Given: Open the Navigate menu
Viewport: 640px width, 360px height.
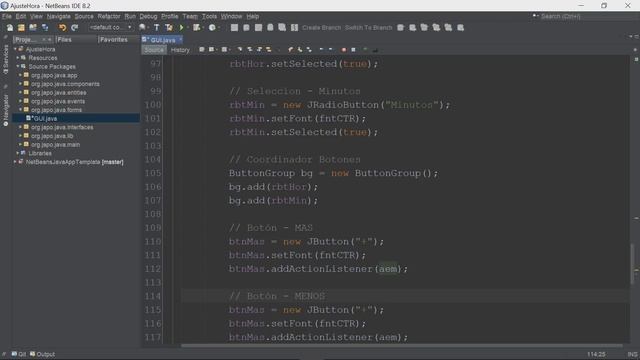Looking at the screenshot, I should point(58,16).
